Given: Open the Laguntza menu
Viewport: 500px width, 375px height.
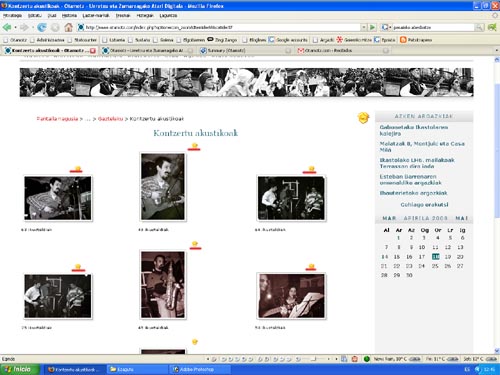Looking at the screenshot, I should tap(168, 15).
